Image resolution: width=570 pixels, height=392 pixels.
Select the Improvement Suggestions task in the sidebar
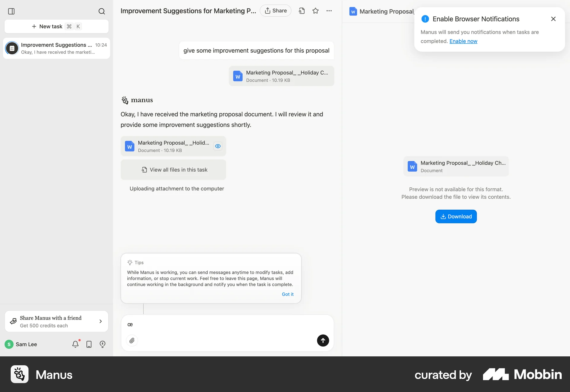pyautogui.click(x=56, y=48)
